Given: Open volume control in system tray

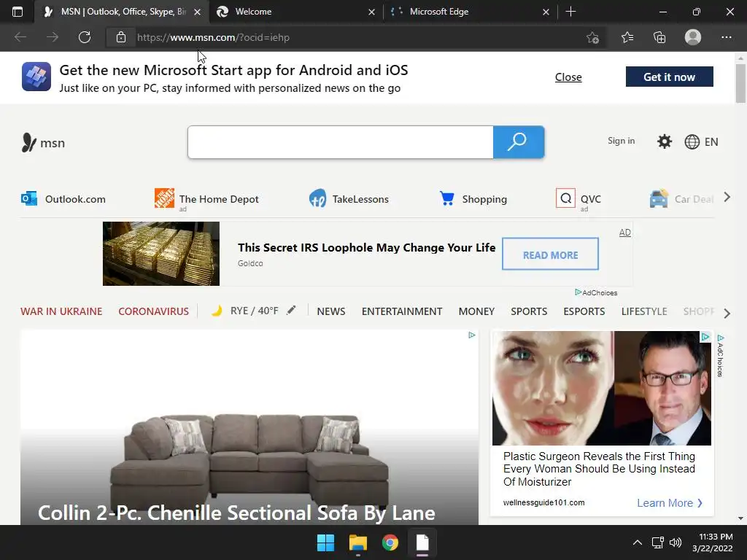Looking at the screenshot, I should point(675,542).
